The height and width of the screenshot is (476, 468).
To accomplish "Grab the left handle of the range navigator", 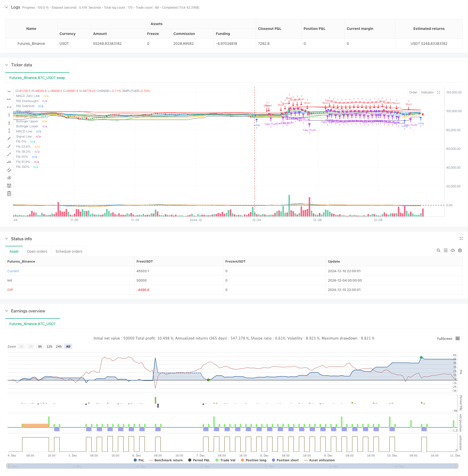I will (8, 466).
